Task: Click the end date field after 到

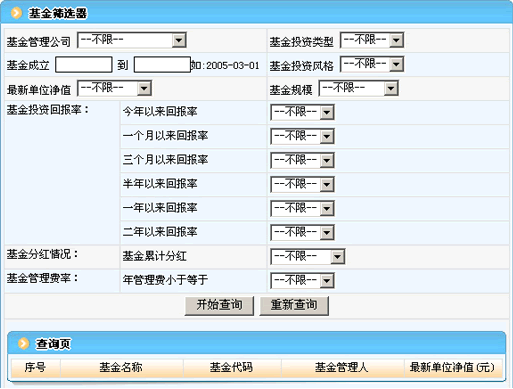Action: (162, 64)
